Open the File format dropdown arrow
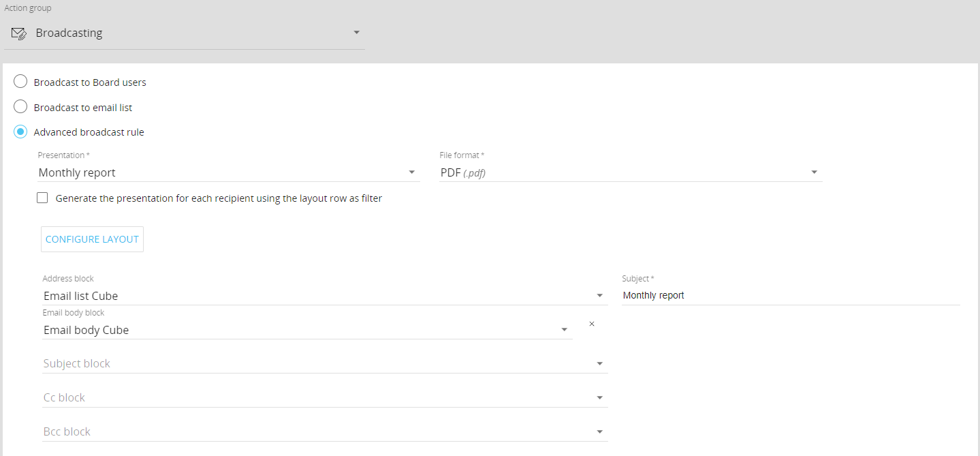 [814, 172]
